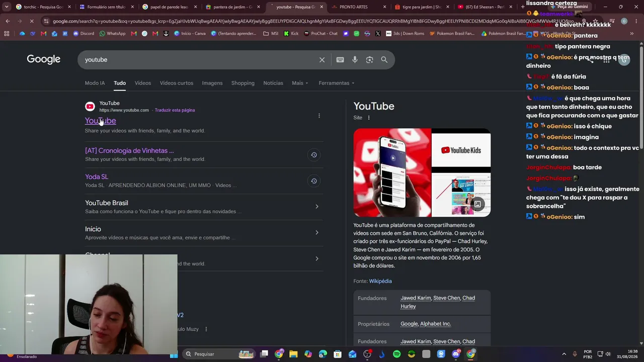Select the Vídeos search tab

(x=143, y=83)
